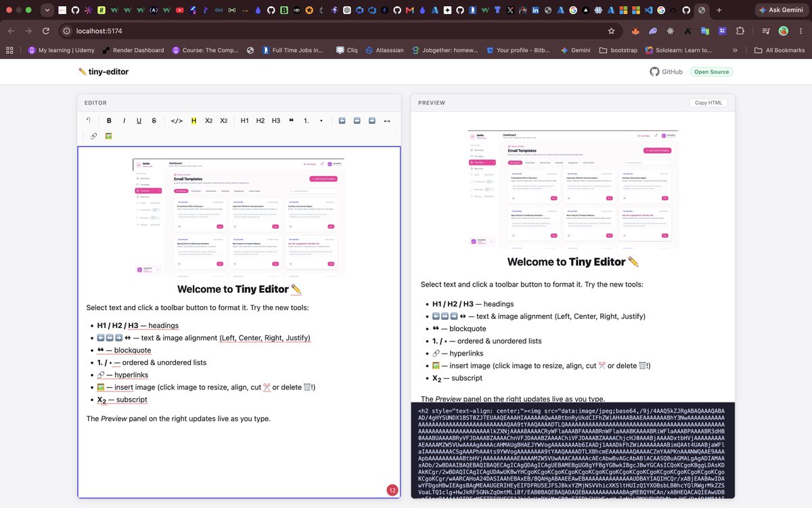Align text right
The height and width of the screenshot is (508, 812).
pyautogui.click(x=371, y=121)
